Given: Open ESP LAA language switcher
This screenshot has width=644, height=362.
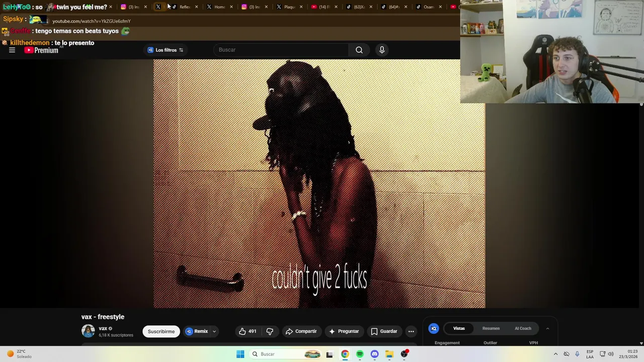Looking at the screenshot, I should coord(590,354).
